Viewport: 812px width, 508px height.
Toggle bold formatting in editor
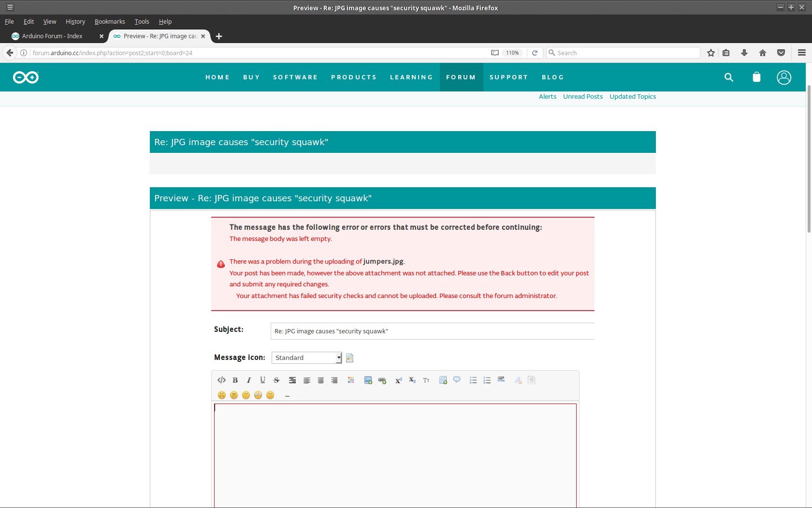tap(235, 380)
